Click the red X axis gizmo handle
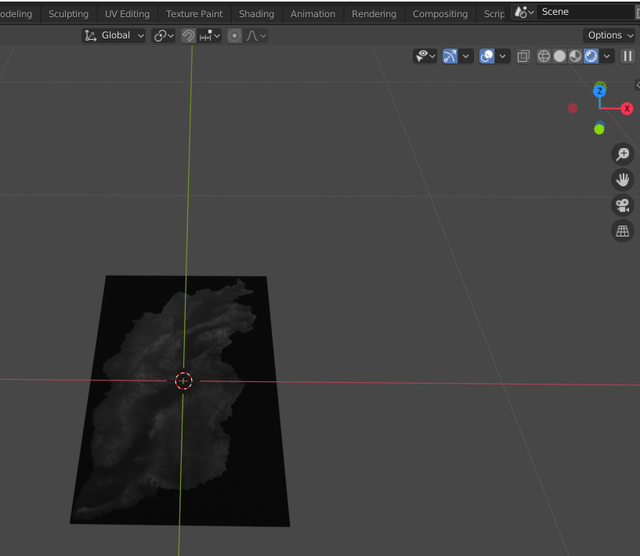The image size is (640, 556). pyautogui.click(x=627, y=108)
